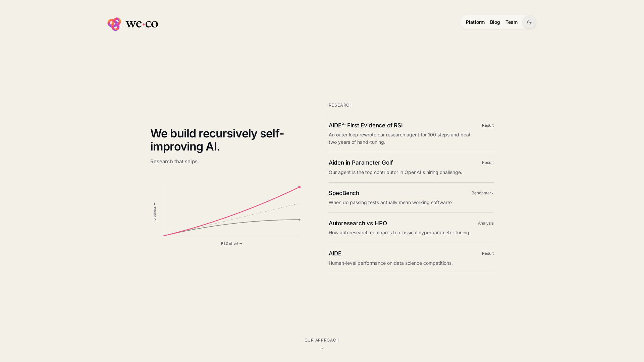Click the Weco knot logo icon
Screen dimensions: 644x362
pyautogui.click(x=114, y=24)
